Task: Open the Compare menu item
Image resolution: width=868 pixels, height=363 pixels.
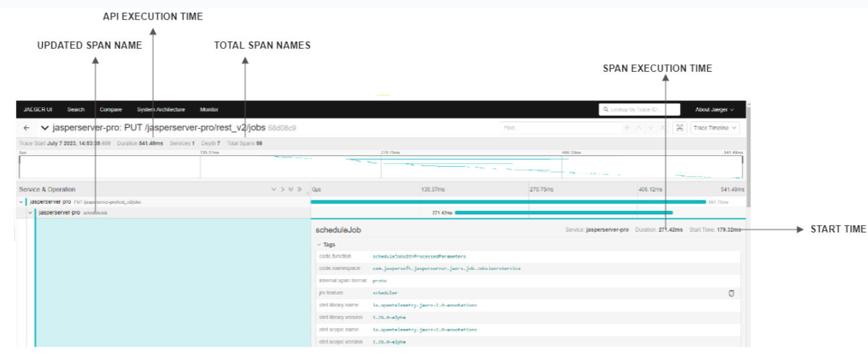Action: click(x=110, y=109)
